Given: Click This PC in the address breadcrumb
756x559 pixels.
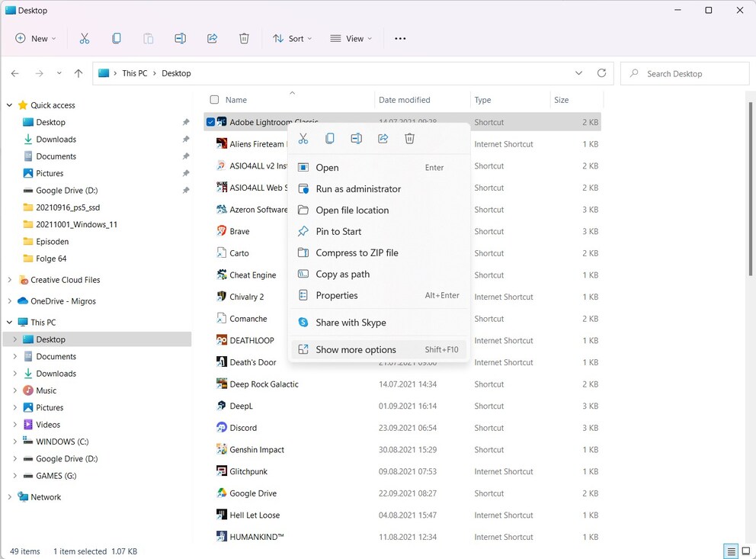Looking at the screenshot, I should pos(135,73).
